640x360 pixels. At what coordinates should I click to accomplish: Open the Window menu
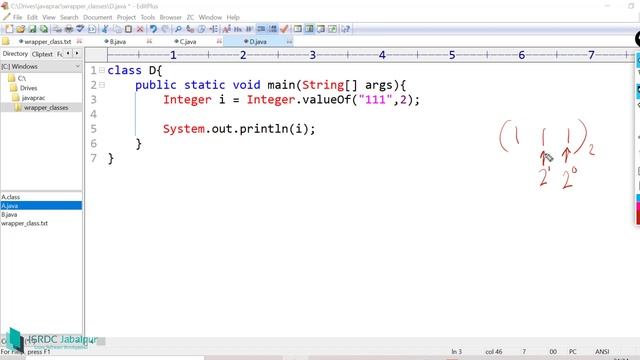210,17
